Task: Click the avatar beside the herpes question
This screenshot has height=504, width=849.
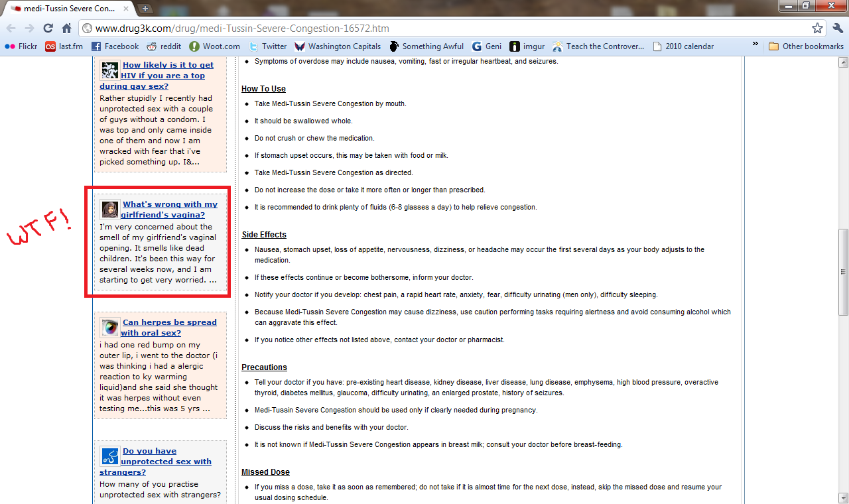Action: click(x=109, y=327)
